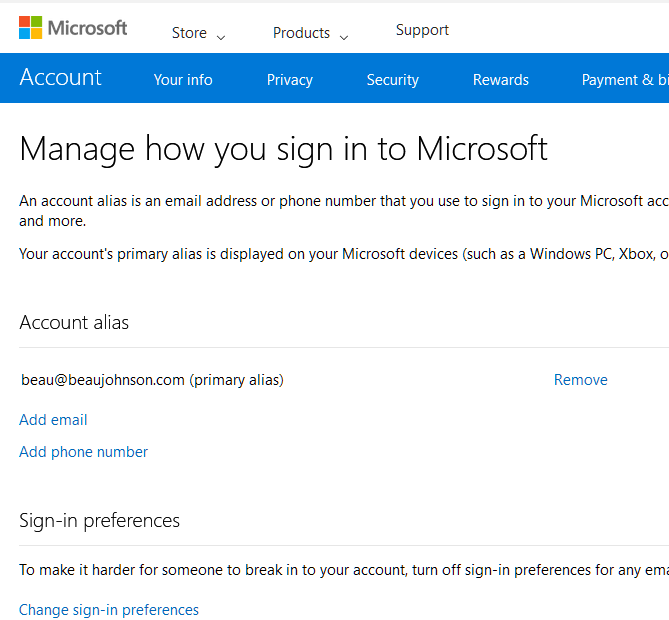This screenshot has height=620, width=669.
Task: Remove the beau@beaujohnson.com alias
Action: [580, 380]
